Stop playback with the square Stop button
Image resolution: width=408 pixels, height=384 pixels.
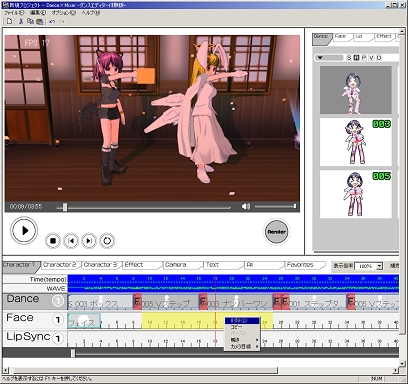tap(53, 241)
